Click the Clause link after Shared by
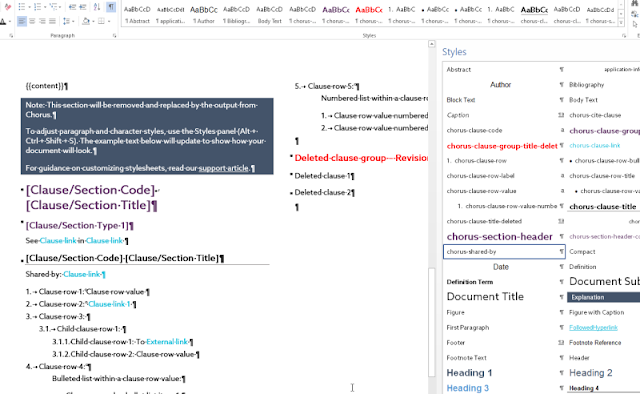The image size is (640, 394). click(81, 274)
